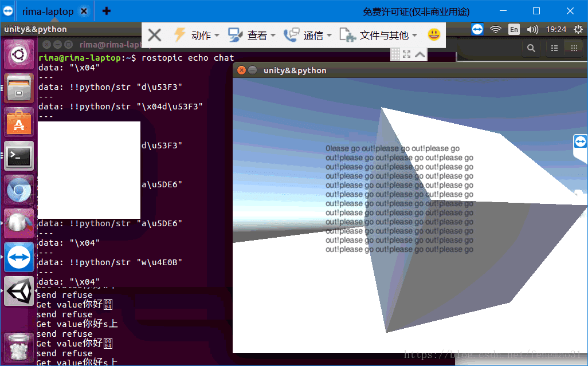Launch Chromium browser from the launcher
Screen dimensions: 588x366
click(18, 190)
